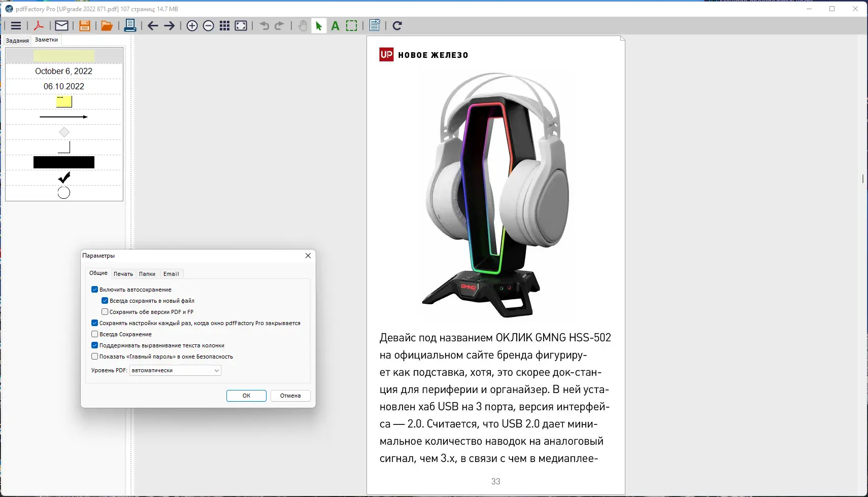Screen dimensions: 868x497
Task: Open the 'Уровень PDF' dropdown
Action: (175, 370)
